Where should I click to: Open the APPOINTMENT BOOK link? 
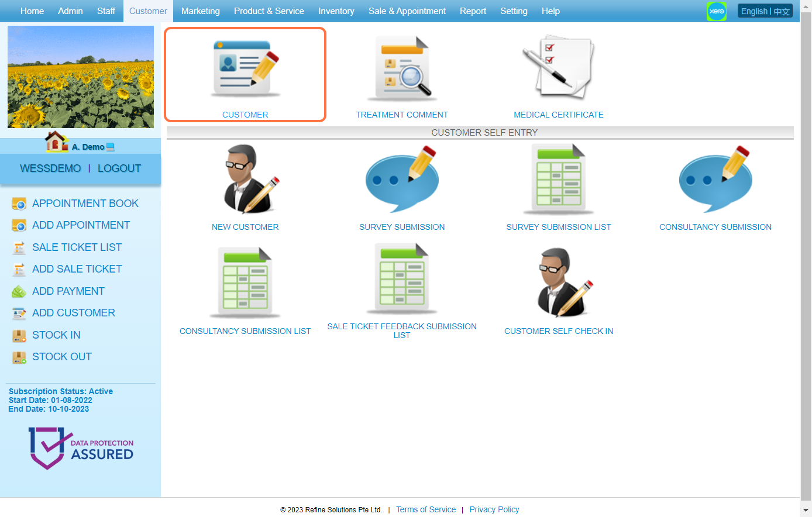tap(85, 204)
